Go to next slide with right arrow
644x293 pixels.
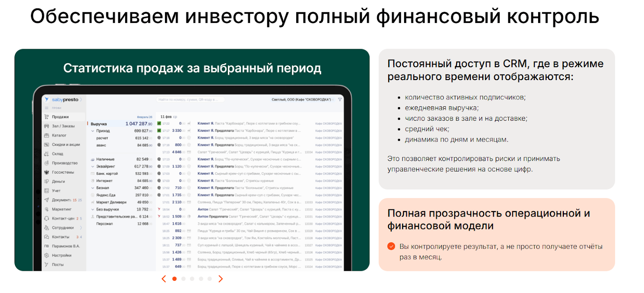tap(221, 279)
